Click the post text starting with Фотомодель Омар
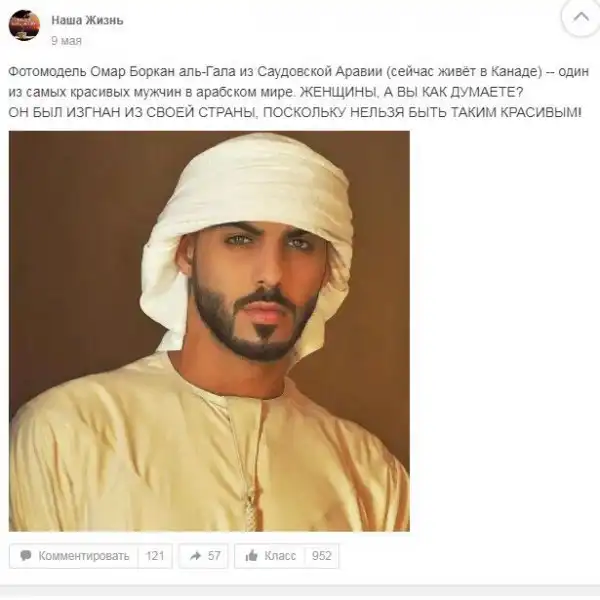 coord(298,92)
